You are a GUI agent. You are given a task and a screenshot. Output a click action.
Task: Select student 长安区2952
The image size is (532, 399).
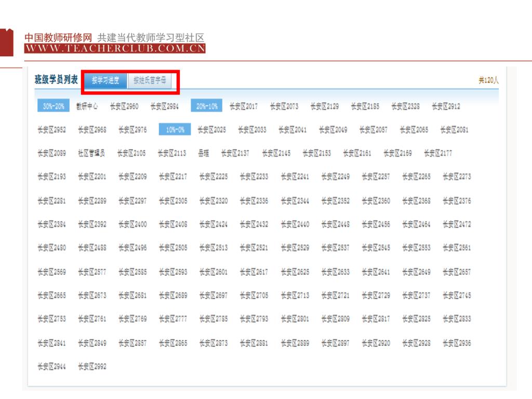51,129
